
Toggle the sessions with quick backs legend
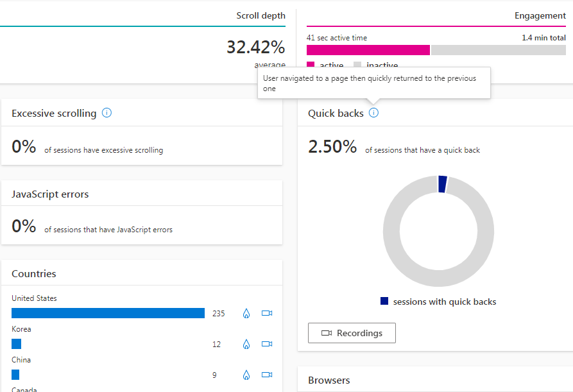pyautogui.click(x=438, y=302)
